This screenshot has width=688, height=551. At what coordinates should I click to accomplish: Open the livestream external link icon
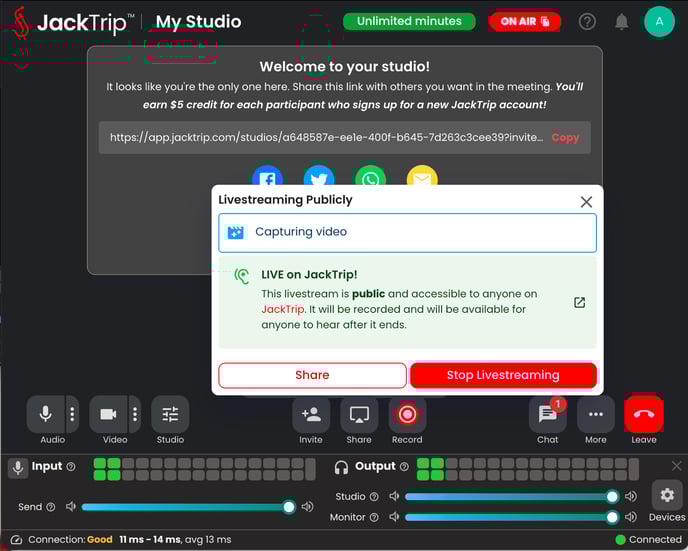point(579,302)
